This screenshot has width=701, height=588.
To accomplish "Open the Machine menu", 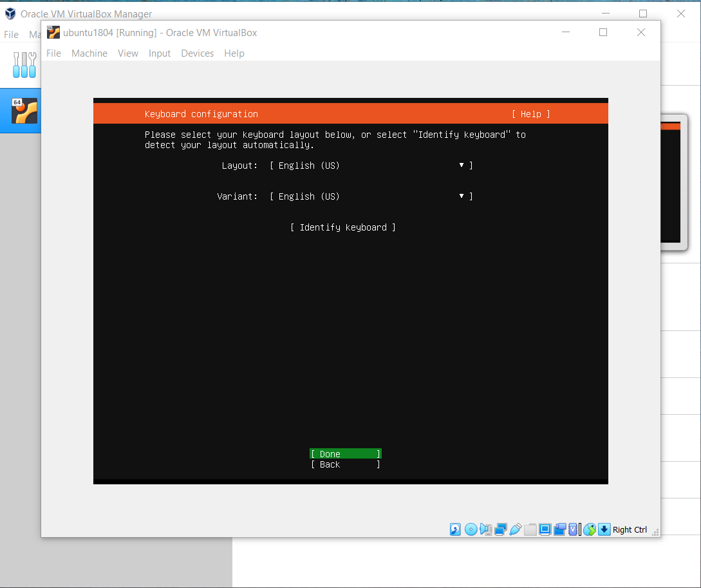I will (x=89, y=53).
